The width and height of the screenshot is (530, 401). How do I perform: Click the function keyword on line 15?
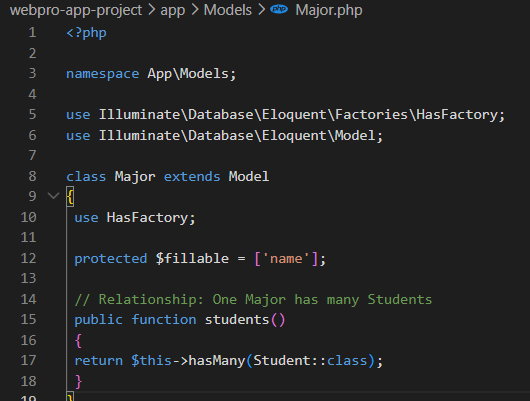(164, 320)
